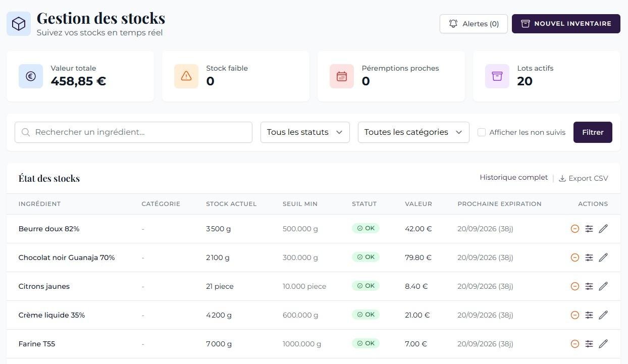
Task: Open adjust sliders icon for Citrons jaunes
Action: coord(589,286)
